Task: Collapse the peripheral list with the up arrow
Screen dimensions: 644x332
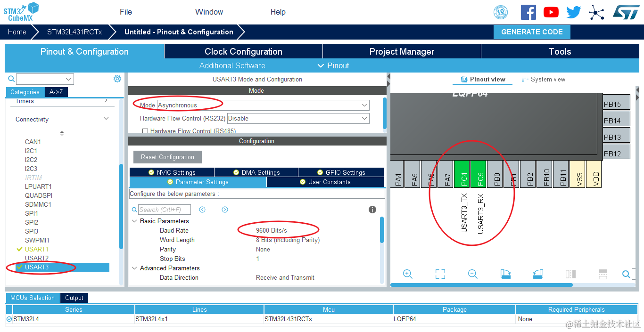Action: point(62,133)
